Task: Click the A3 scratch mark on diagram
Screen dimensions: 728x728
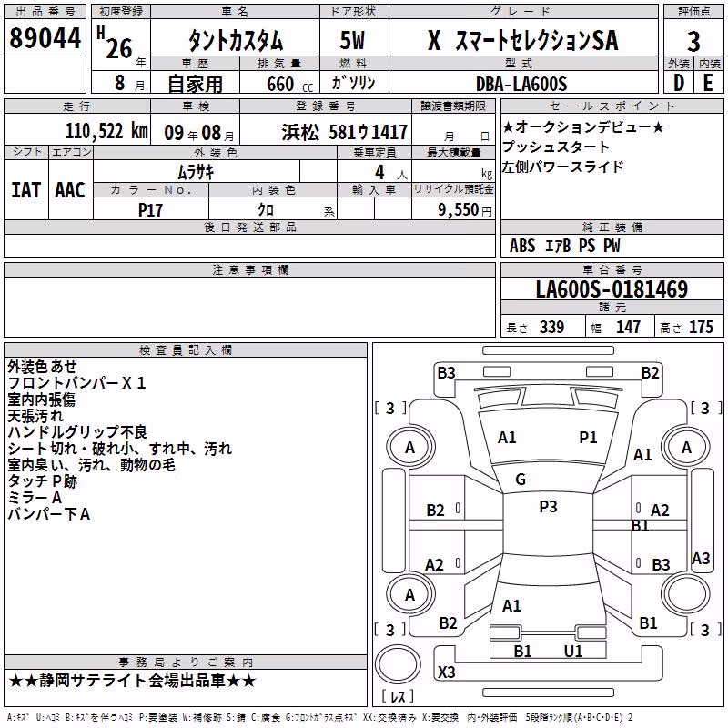Action: [701, 558]
